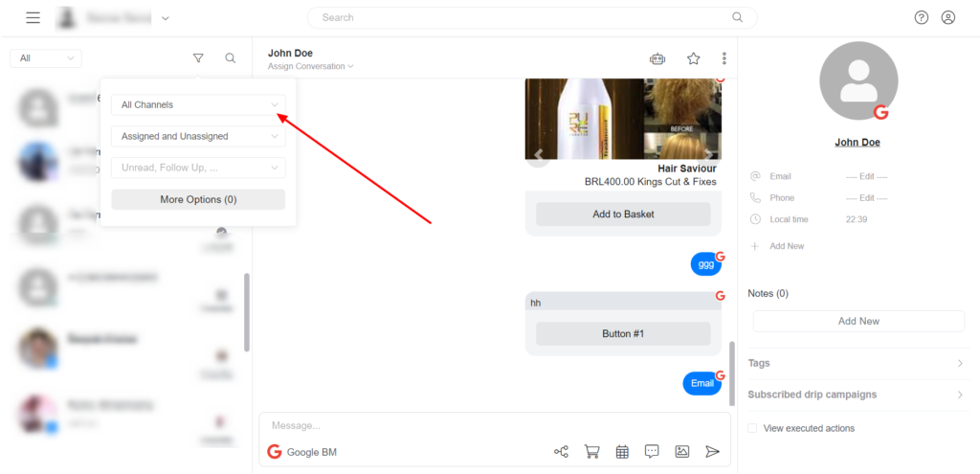Send the message with paper plane icon
The width and height of the screenshot is (980, 474).
(712, 451)
